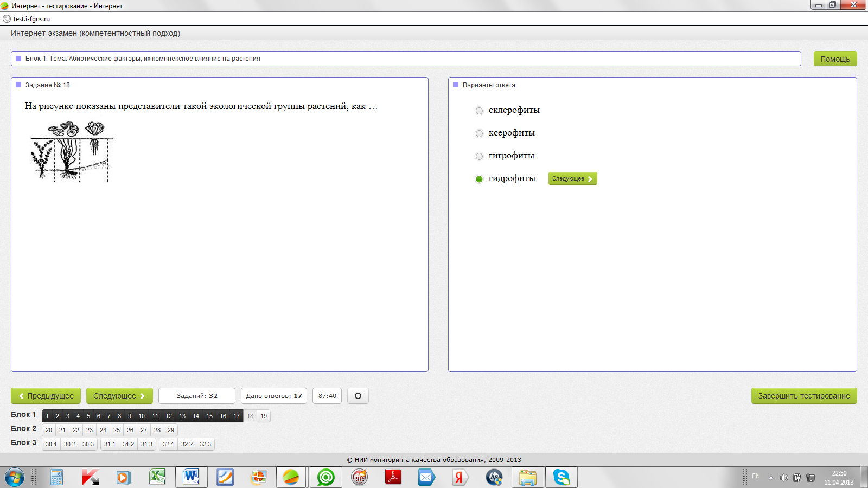Open Windows Explorer folder in taskbar
Screen dimensions: 868x488
(x=527, y=478)
